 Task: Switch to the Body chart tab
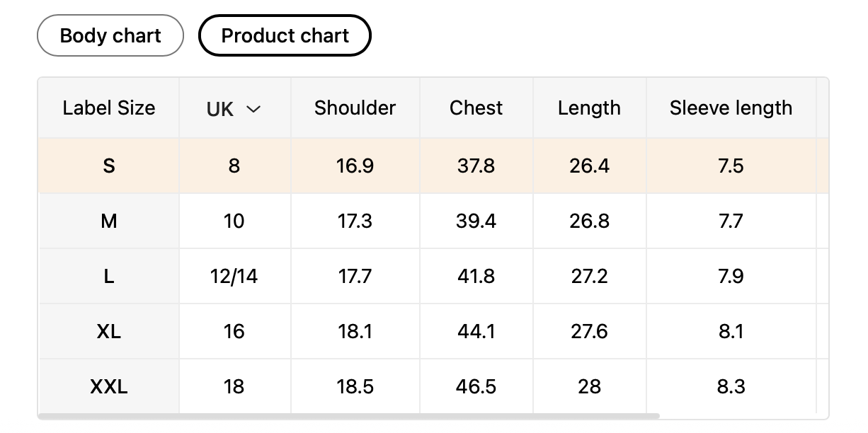click(110, 35)
